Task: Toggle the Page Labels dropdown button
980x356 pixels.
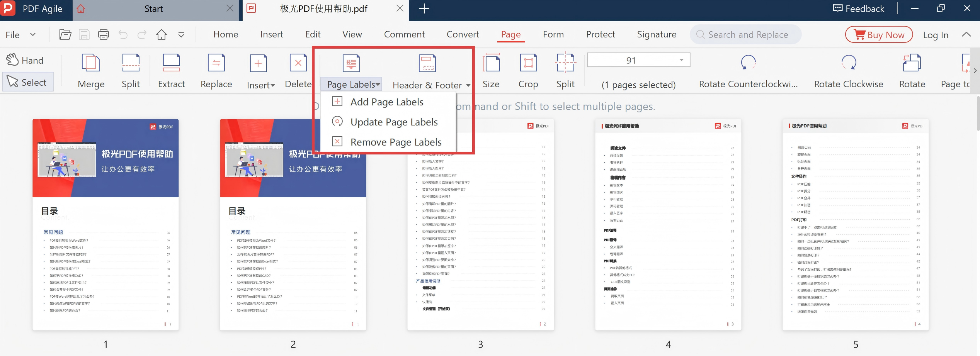Action: coord(352,84)
